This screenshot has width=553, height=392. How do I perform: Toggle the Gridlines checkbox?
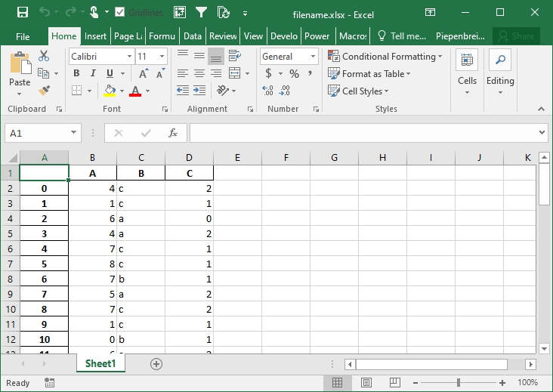pyautogui.click(x=121, y=13)
